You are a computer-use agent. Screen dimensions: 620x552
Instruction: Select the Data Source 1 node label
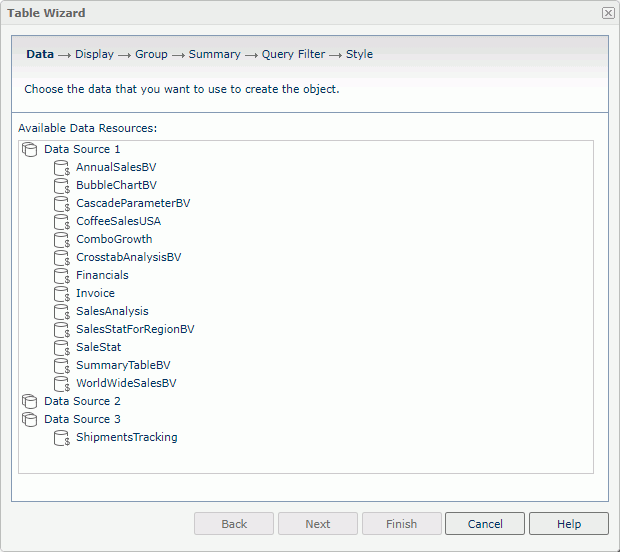tap(82, 149)
